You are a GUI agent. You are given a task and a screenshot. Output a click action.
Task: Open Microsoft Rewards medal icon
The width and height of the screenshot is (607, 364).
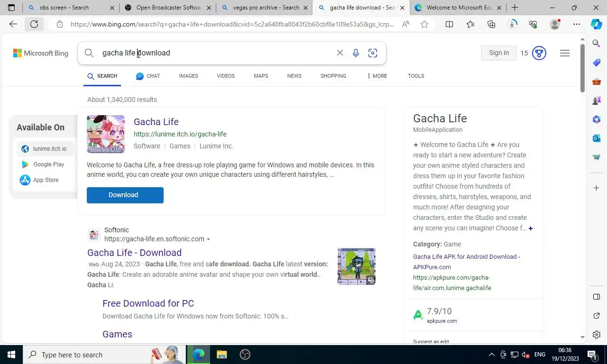click(x=539, y=53)
